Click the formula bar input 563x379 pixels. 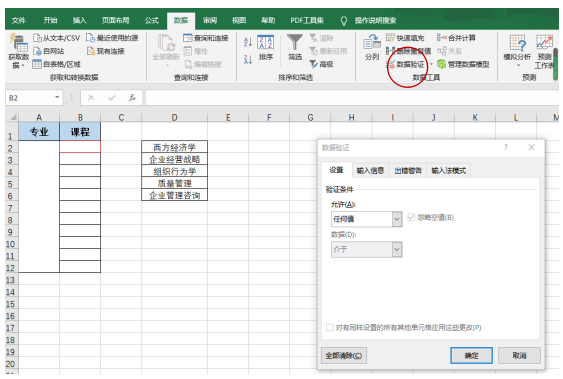click(352, 98)
